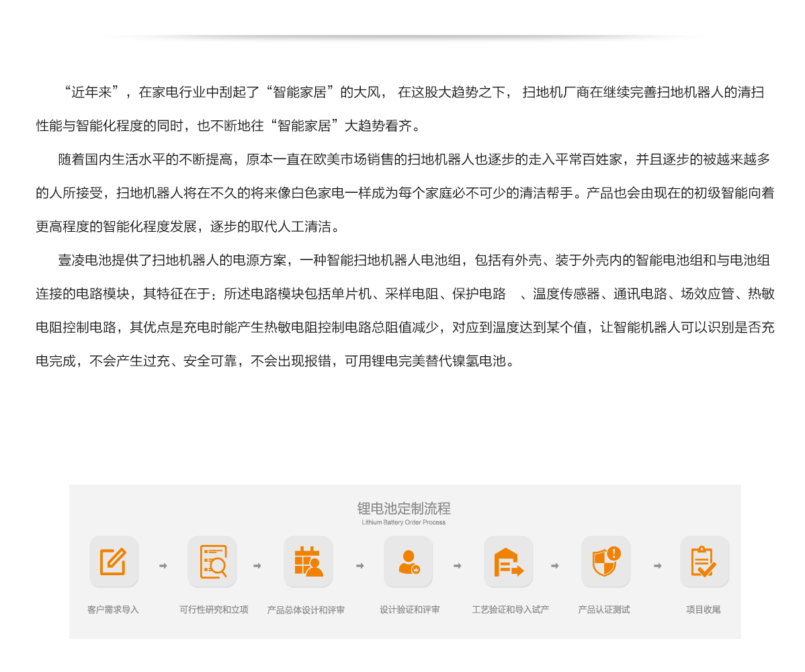Click the 客户需求导入 label
This screenshot has width=805, height=672.
[x=113, y=610]
